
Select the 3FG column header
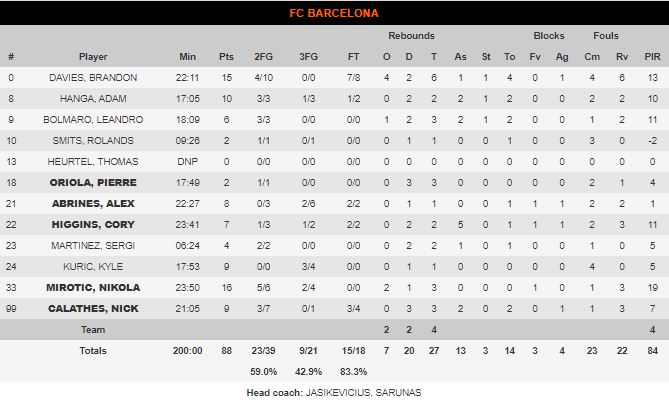pos(308,56)
